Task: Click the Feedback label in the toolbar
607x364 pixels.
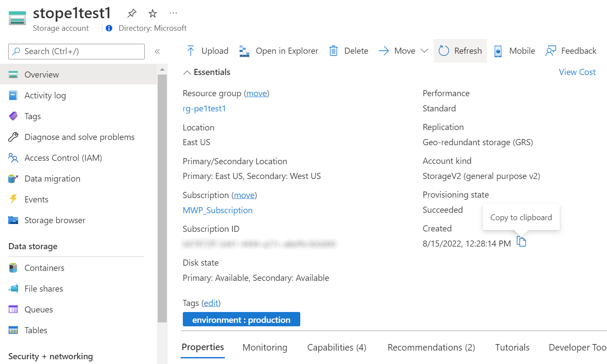Action: click(579, 51)
